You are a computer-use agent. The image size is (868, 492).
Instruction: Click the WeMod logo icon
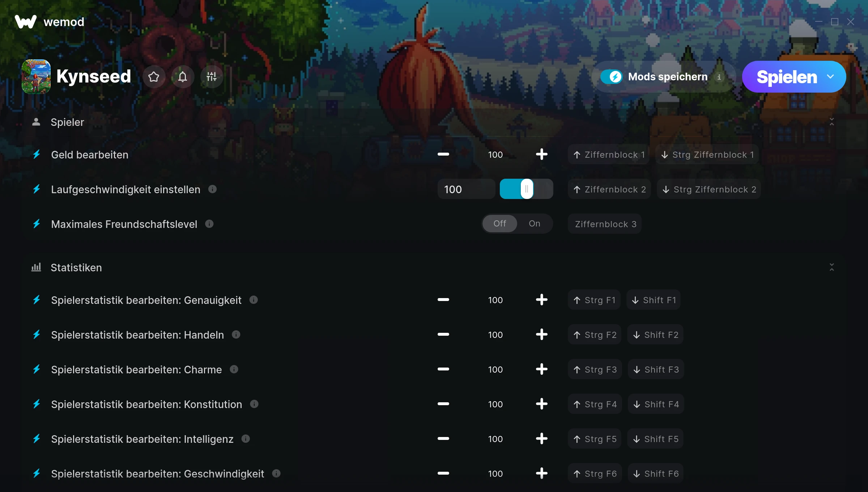(26, 22)
